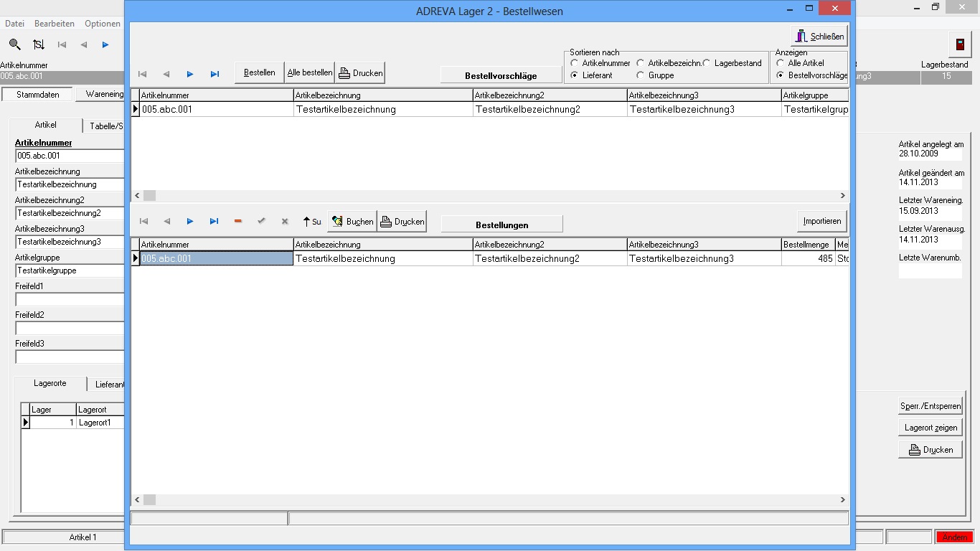This screenshot has width=980, height=551.
Task: Select the Artikel tab
Action: coord(46,125)
